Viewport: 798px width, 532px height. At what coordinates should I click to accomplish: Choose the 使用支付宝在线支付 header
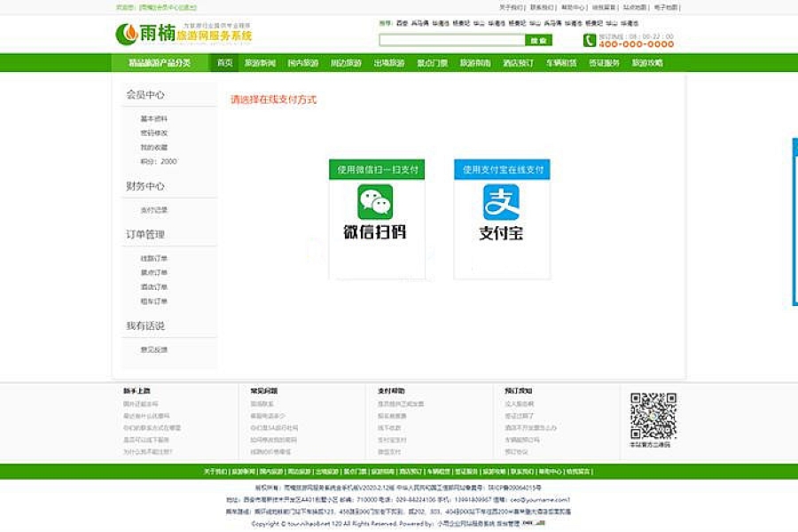(503, 169)
